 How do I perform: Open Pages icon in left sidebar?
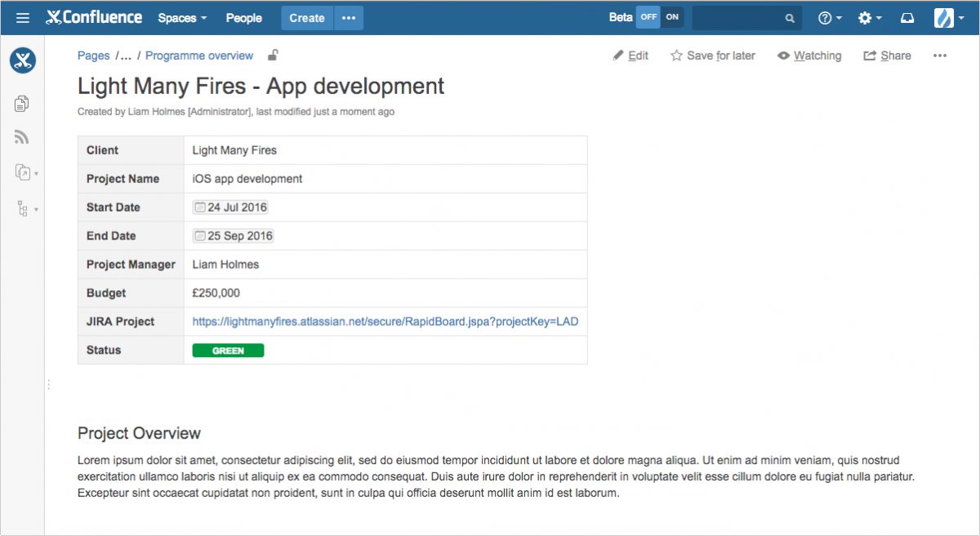pyautogui.click(x=22, y=103)
